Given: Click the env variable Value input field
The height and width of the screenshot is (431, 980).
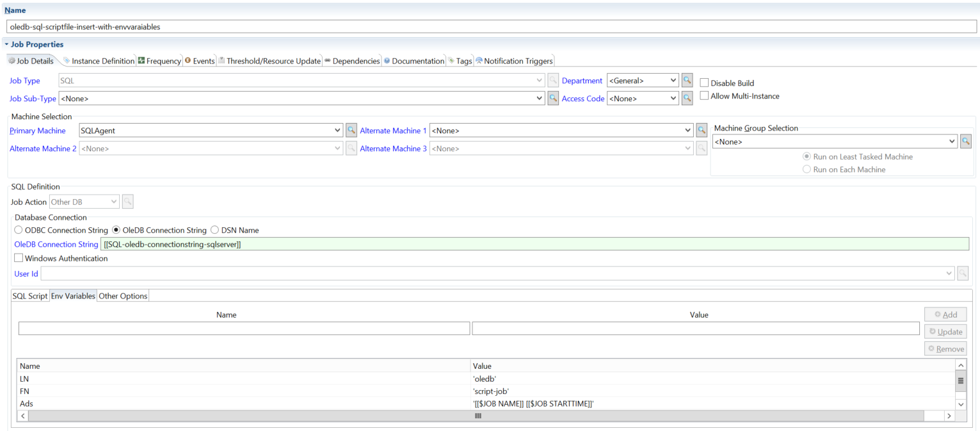Looking at the screenshot, I should [696, 329].
